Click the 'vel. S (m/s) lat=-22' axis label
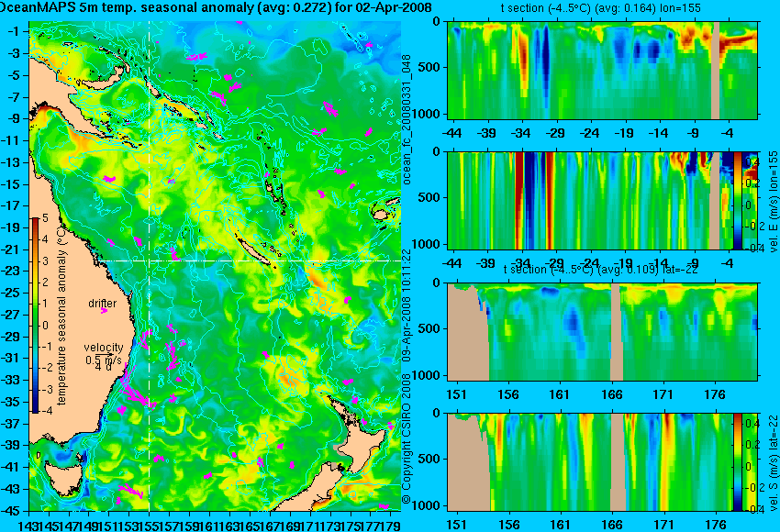The width and height of the screenshot is (780, 532). [773, 462]
